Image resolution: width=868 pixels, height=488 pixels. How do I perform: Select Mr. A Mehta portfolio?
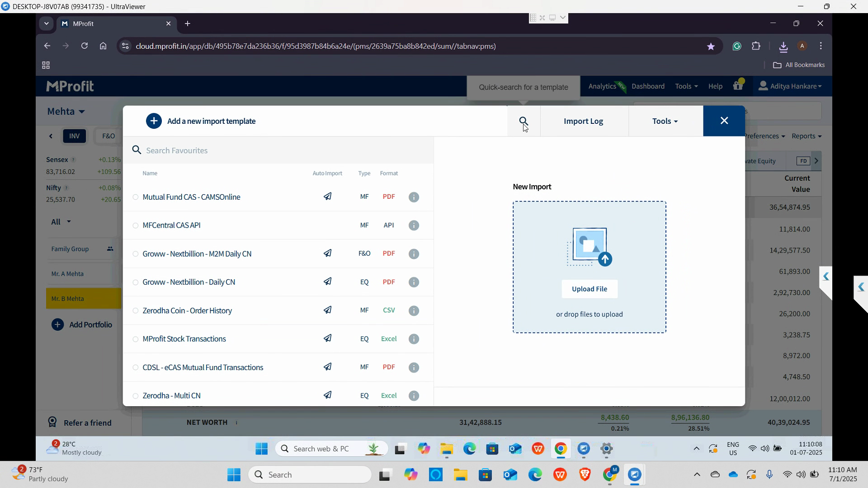(84, 274)
